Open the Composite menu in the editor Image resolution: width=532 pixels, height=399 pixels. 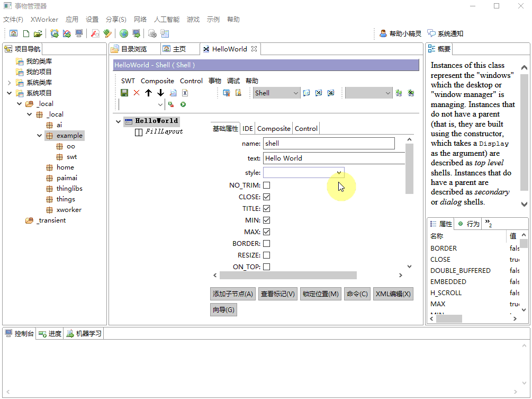157,81
